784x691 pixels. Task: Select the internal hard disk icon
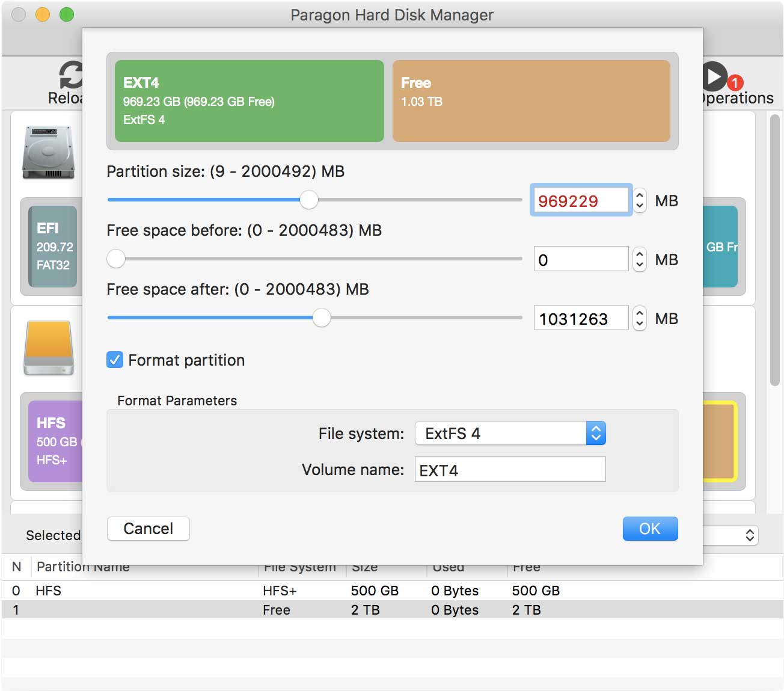48,152
